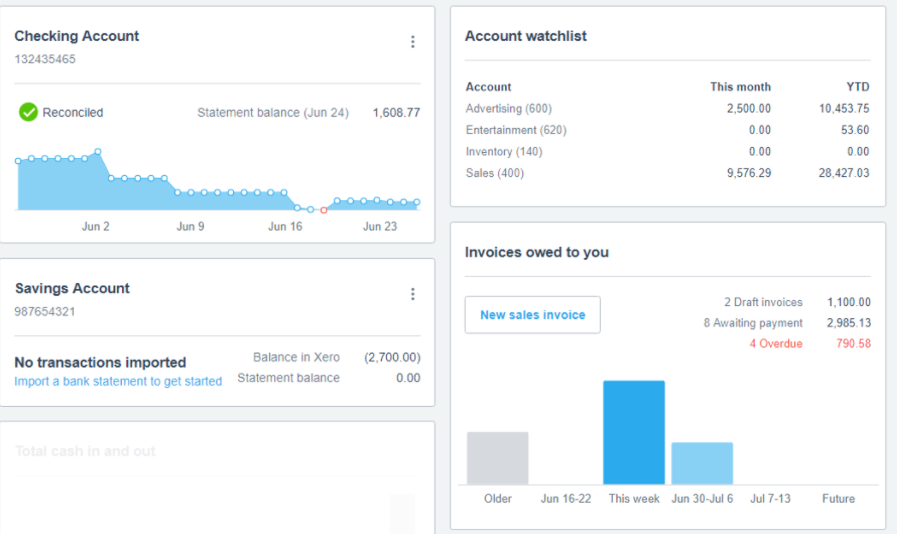This screenshot has width=897, height=534.
Task: Click the faded Total cash in and out heading
Action: (85, 452)
